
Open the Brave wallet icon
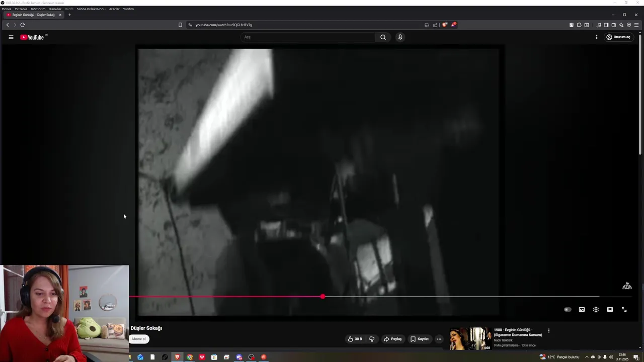614,25
